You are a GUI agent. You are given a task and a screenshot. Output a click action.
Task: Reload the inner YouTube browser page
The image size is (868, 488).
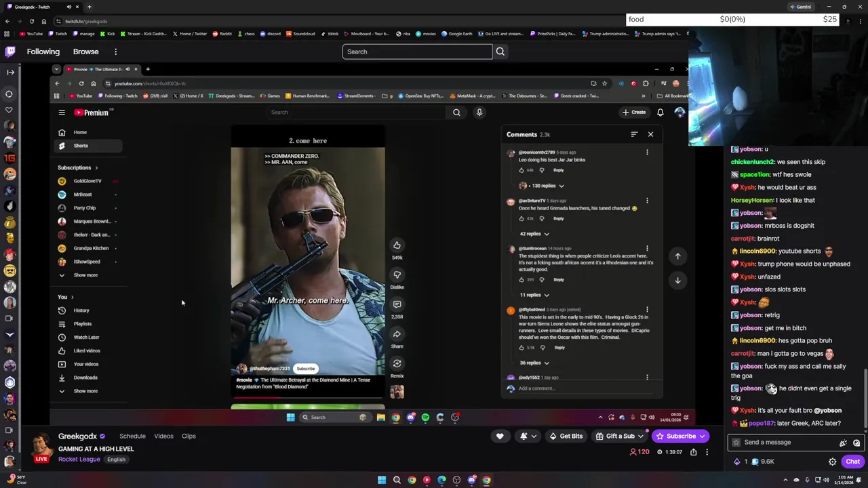(x=81, y=83)
